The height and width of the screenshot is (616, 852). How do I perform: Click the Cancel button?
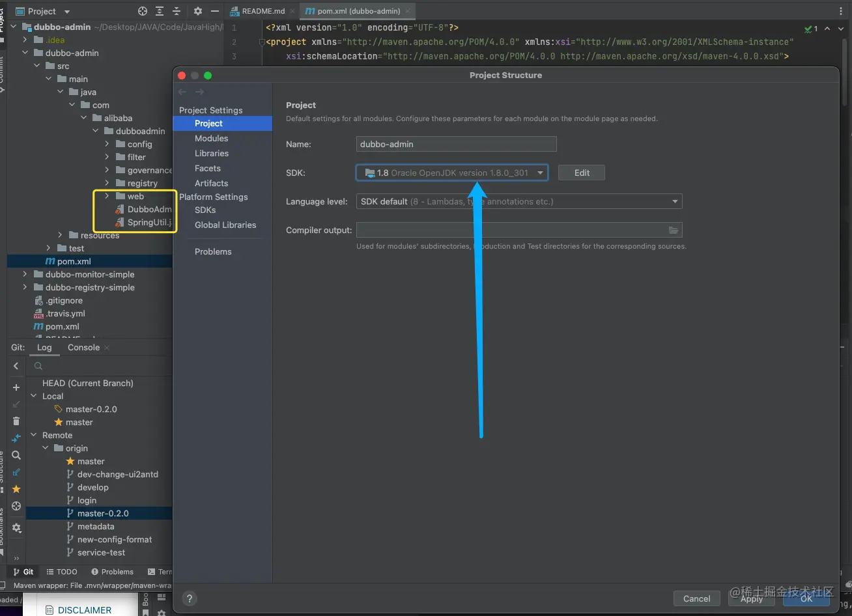point(696,598)
